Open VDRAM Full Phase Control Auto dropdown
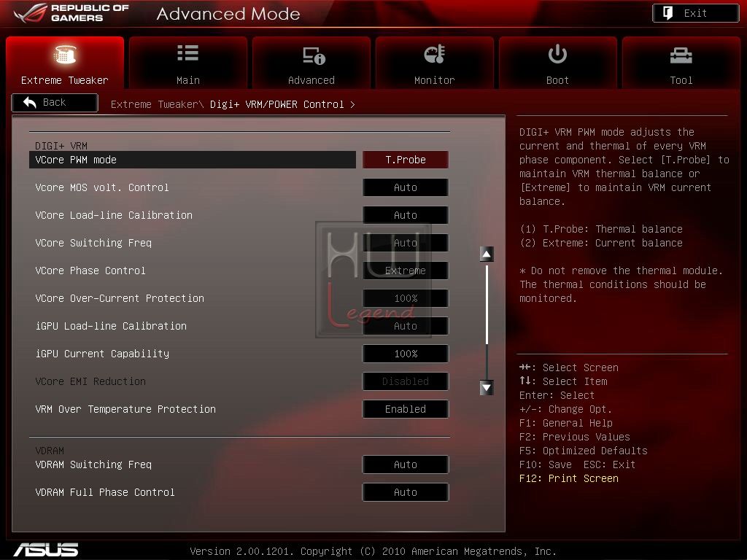This screenshot has width=747, height=560. (x=406, y=492)
